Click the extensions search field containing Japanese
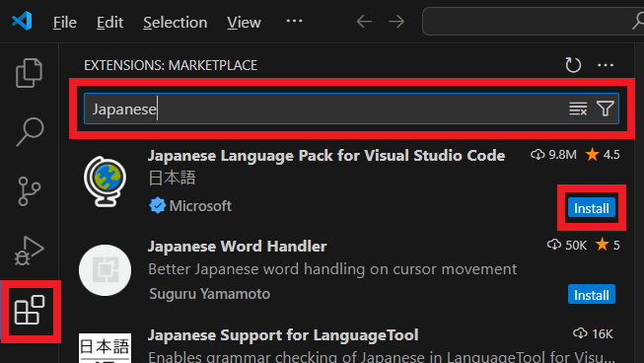The image size is (644, 363). tap(351, 109)
